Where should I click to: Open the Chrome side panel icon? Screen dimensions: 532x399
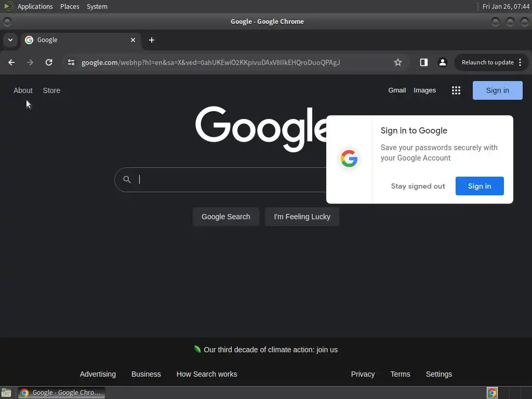pos(424,62)
